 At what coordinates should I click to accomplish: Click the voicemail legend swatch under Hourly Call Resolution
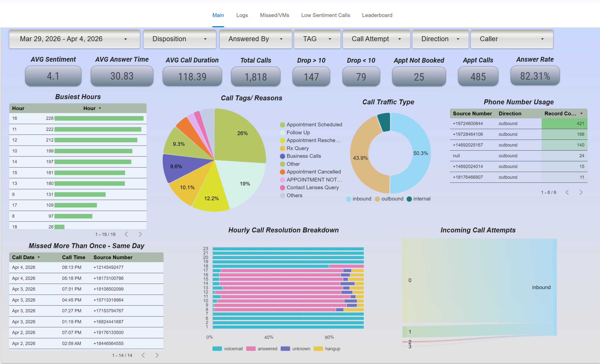217,349
